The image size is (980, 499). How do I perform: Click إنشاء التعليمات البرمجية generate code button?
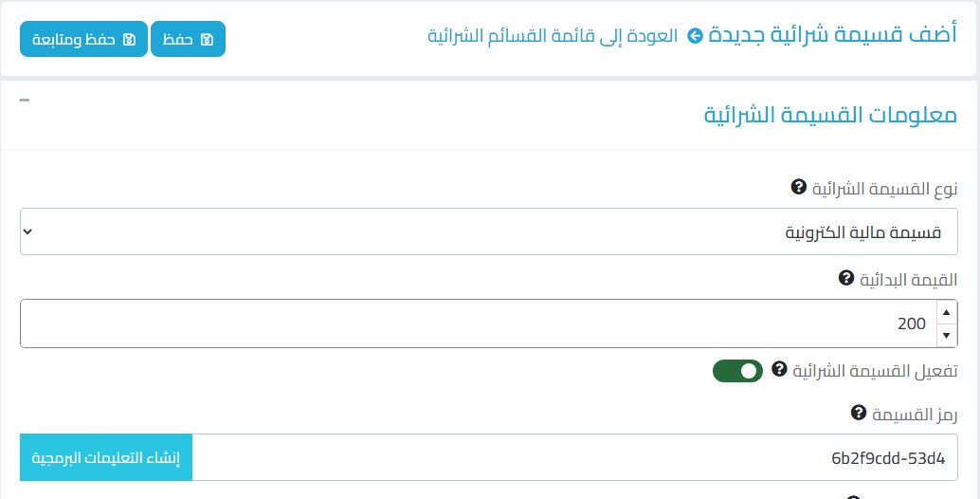coord(106,457)
